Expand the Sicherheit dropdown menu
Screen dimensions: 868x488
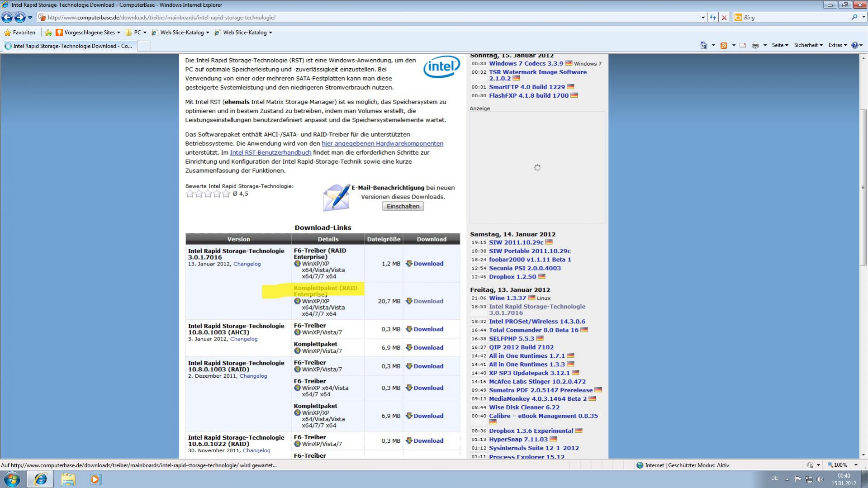pos(808,45)
